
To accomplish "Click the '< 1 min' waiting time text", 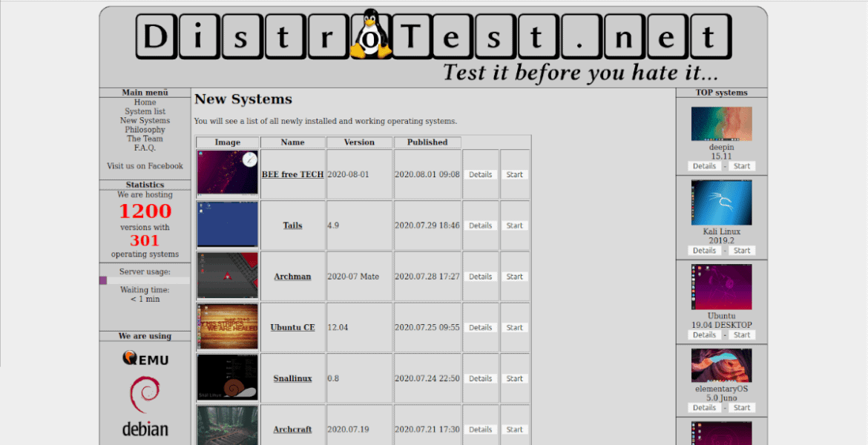I will click(145, 299).
